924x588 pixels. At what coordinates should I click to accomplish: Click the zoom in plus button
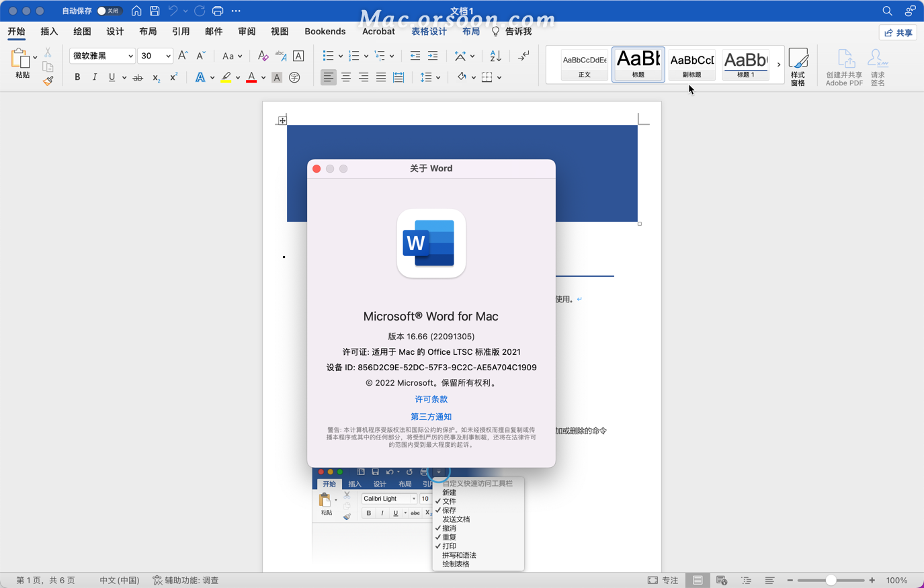pos(872,580)
